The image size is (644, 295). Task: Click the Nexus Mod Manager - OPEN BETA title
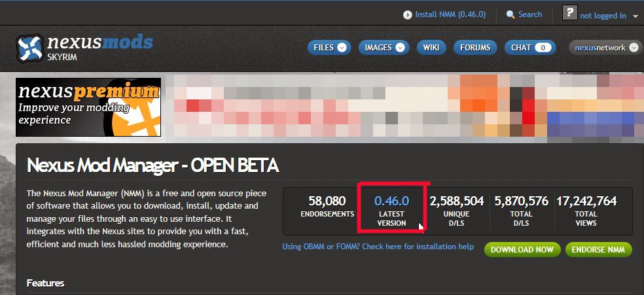click(152, 166)
